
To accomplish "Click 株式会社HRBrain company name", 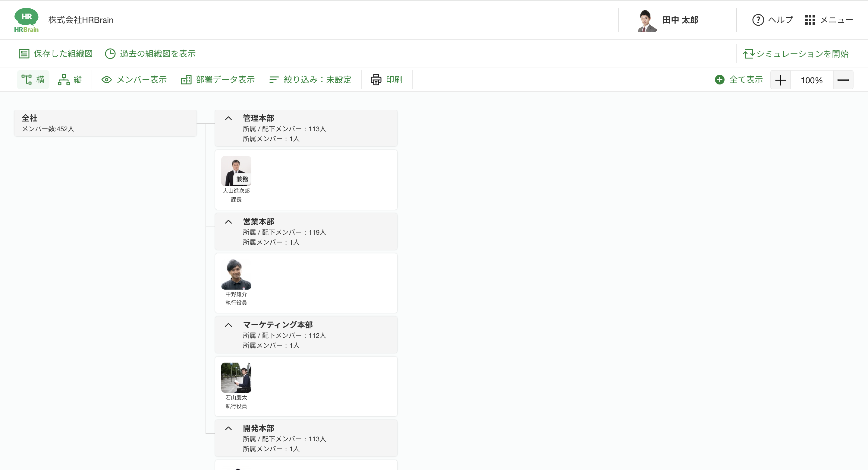I will tap(81, 20).
